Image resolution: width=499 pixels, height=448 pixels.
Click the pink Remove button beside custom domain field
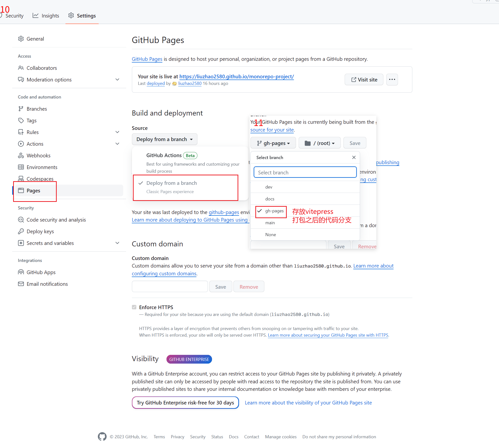click(249, 287)
